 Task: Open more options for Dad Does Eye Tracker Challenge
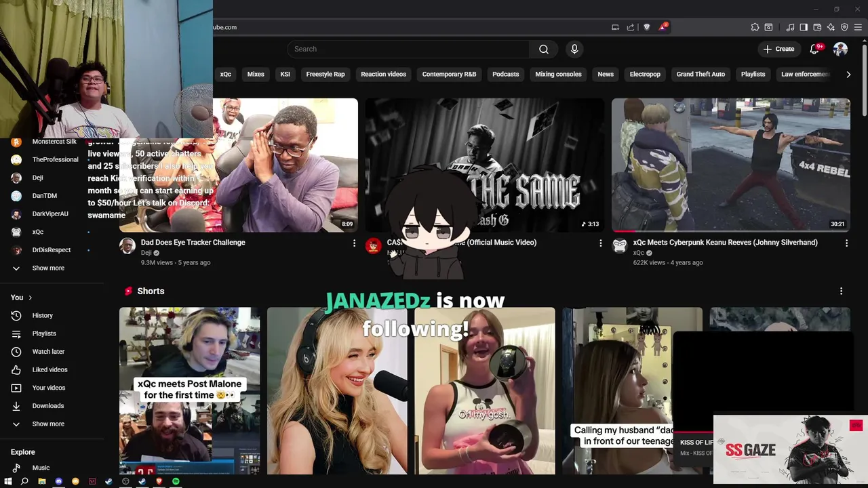click(x=354, y=243)
